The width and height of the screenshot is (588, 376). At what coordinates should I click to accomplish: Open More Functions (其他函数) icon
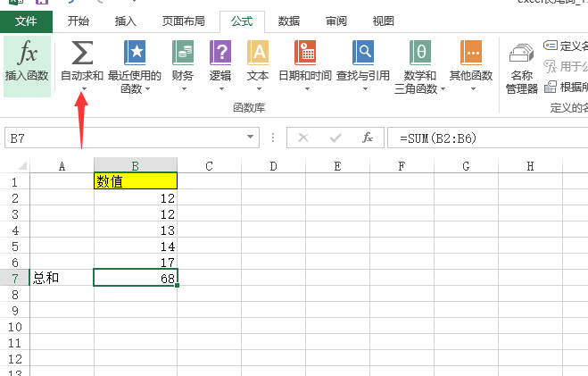471,53
